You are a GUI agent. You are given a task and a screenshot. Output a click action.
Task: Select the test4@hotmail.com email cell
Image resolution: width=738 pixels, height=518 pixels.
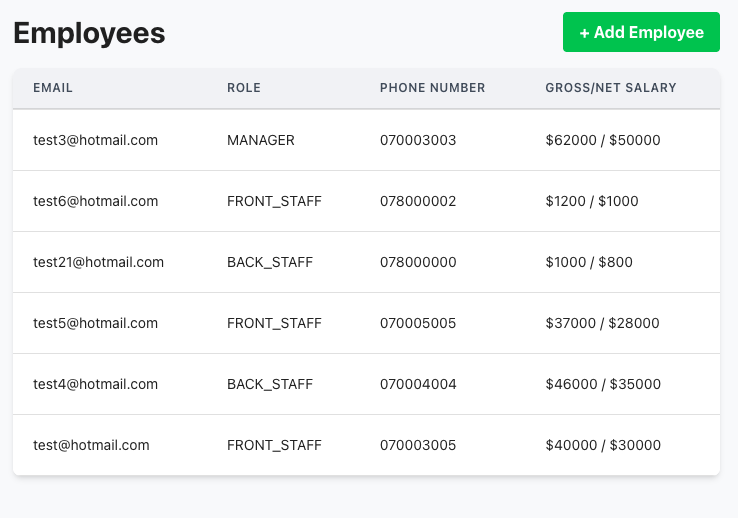tap(96, 384)
